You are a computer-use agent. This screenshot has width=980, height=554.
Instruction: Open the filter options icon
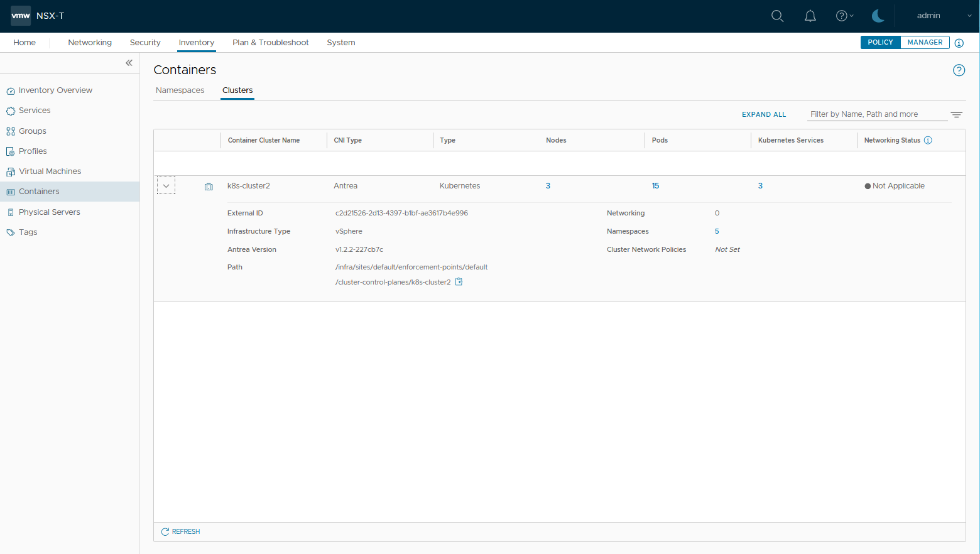pyautogui.click(x=956, y=115)
